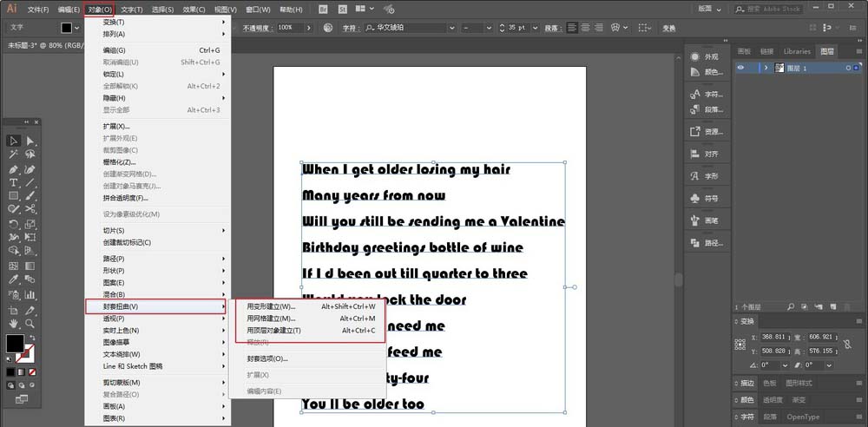This screenshot has height=427, width=868.
Task: Open the Adobe Stock (St) icon
Action: [x=343, y=10]
